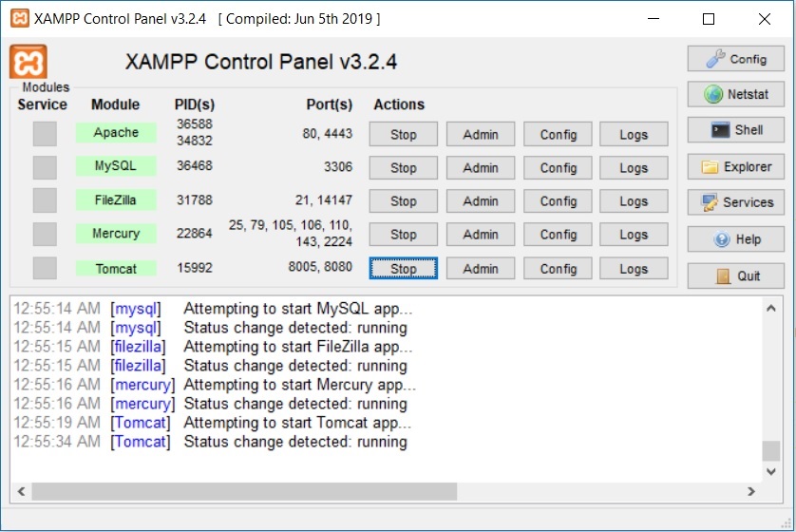
Task: Open FileZilla Admin
Action: click(x=481, y=201)
